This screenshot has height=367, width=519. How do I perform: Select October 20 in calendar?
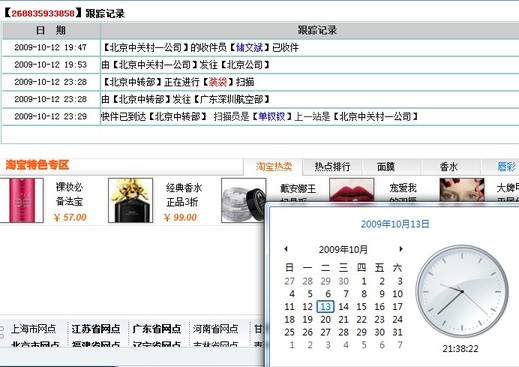(326, 320)
